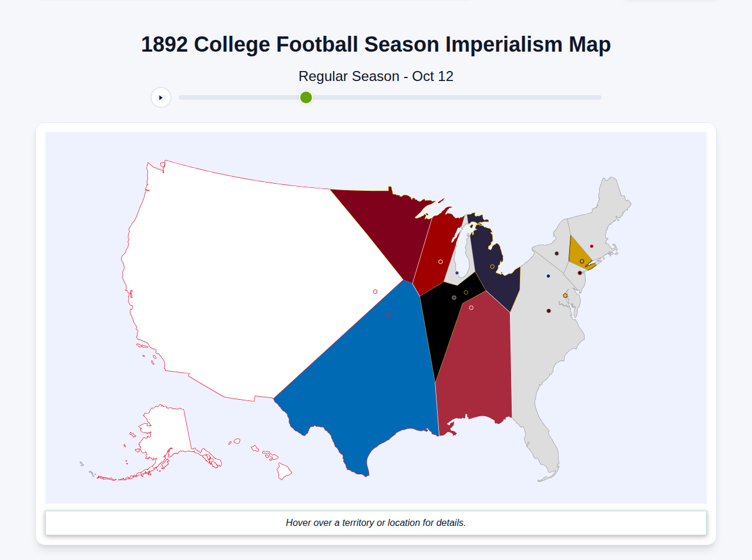Viewport: 752px width, 560px height.
Task: Select the small circle marker inside the red Wisconsin territory
Action: pyautogui.click(x=441, y=261)
